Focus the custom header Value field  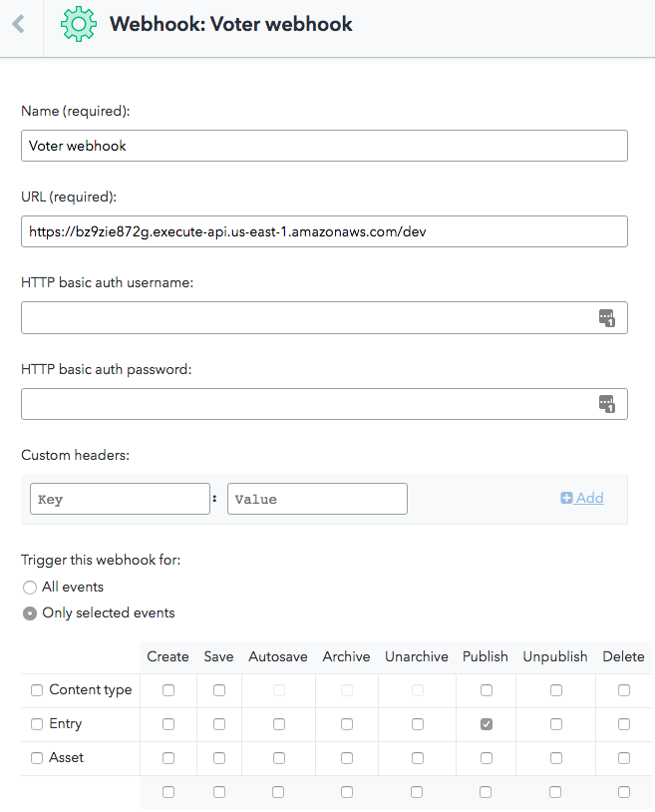(317, 499)
